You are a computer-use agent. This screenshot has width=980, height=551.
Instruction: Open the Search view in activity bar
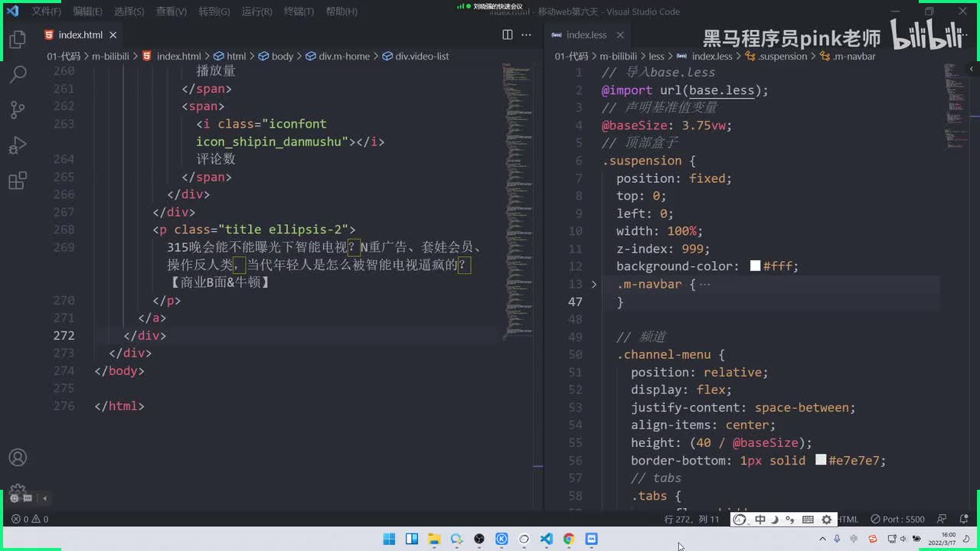(x=18, y=74)
